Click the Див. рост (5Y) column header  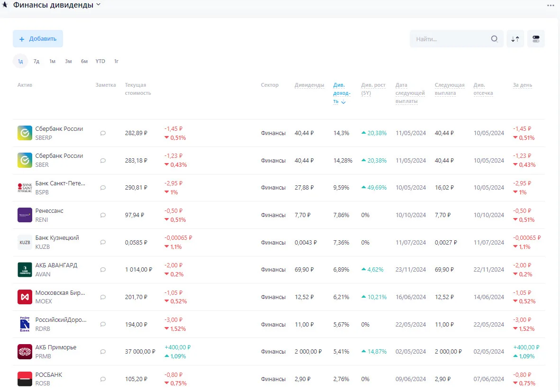pos(373,89)
